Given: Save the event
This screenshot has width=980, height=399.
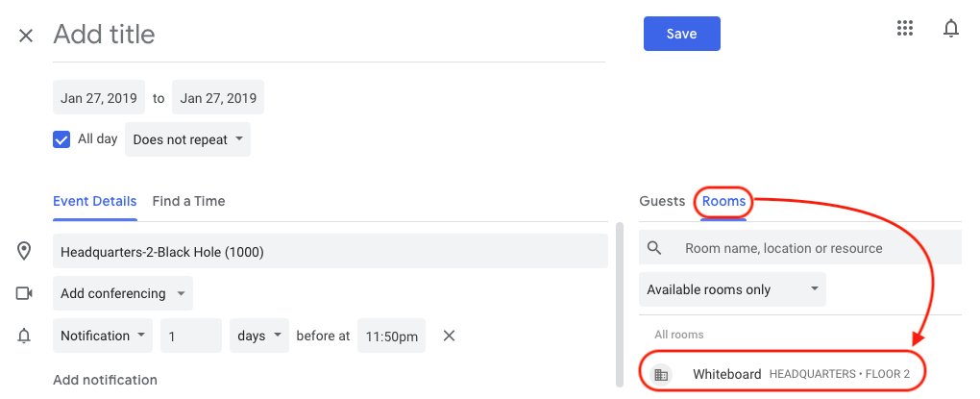Looking at the screenshot, I should (681, 34).
